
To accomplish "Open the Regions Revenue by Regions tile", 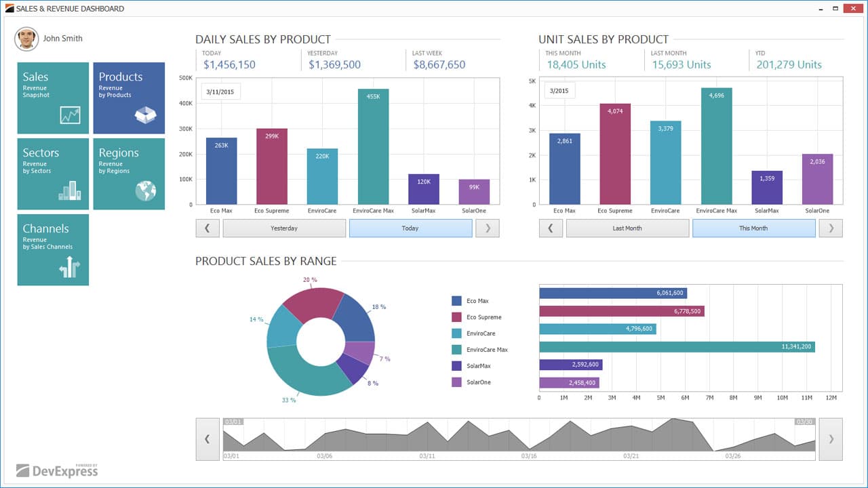I will click(129, 174).
